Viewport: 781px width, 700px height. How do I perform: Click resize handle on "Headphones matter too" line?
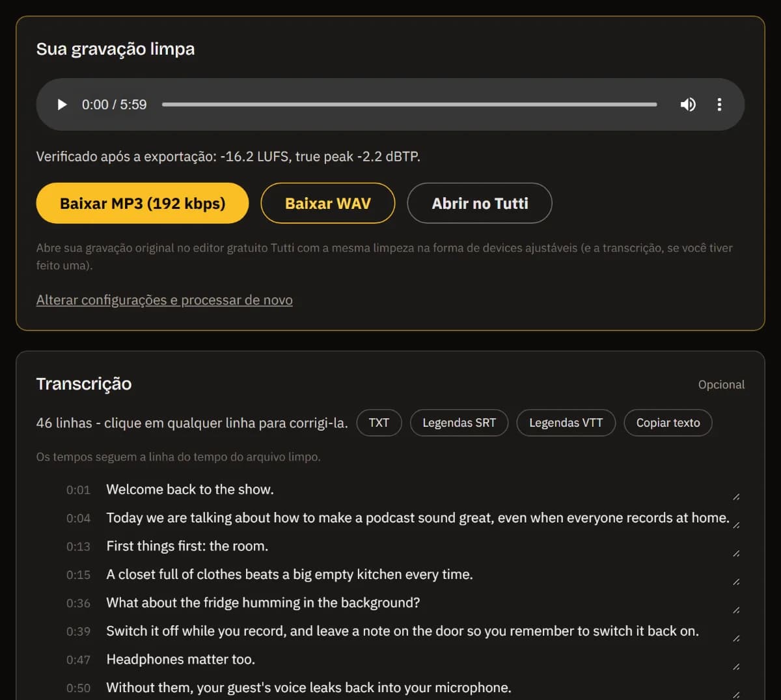[x=736, y=667]
